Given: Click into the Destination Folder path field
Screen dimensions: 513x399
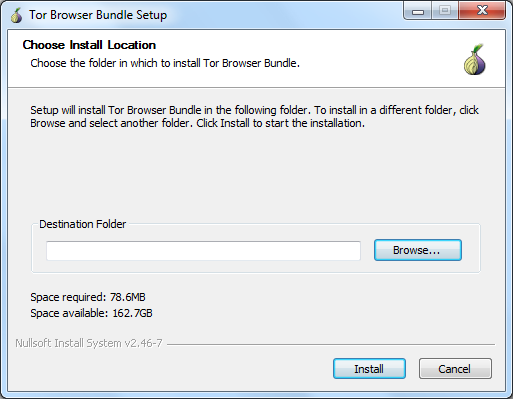Looking at the screenshot, I should pos(203,250).
